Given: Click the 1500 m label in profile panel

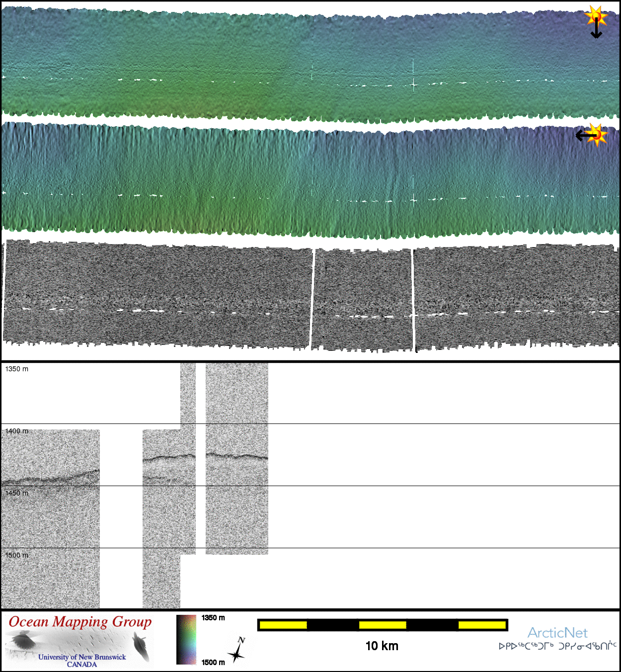Looking at the screenshot, I should [17, 555].
